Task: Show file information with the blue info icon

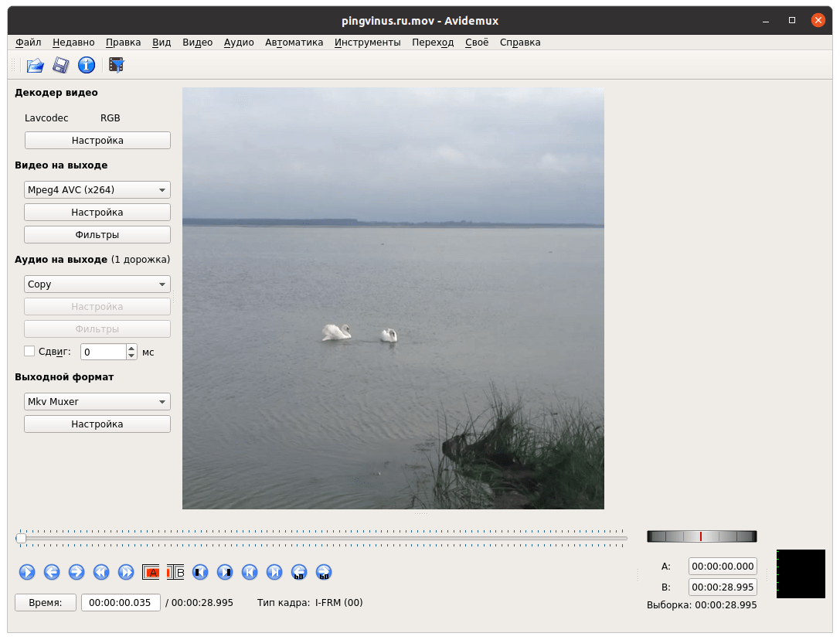Action: (x=87, y=66)
